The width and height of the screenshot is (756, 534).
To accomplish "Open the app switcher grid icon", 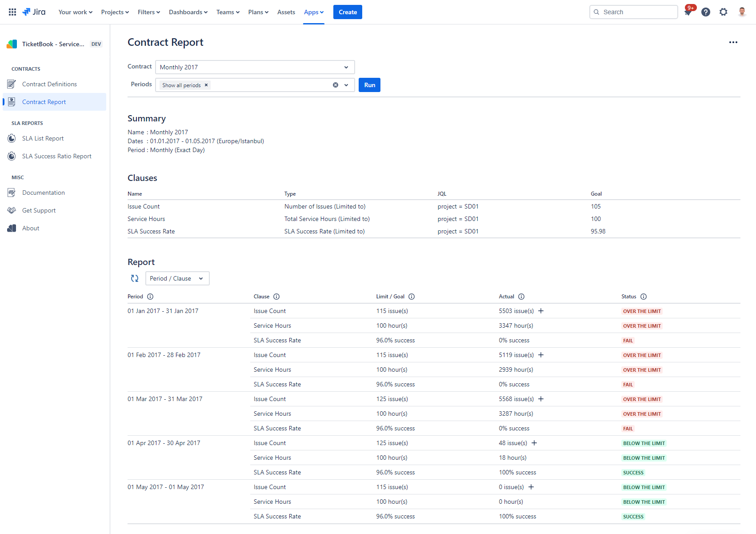I will (x=12, y=12).
